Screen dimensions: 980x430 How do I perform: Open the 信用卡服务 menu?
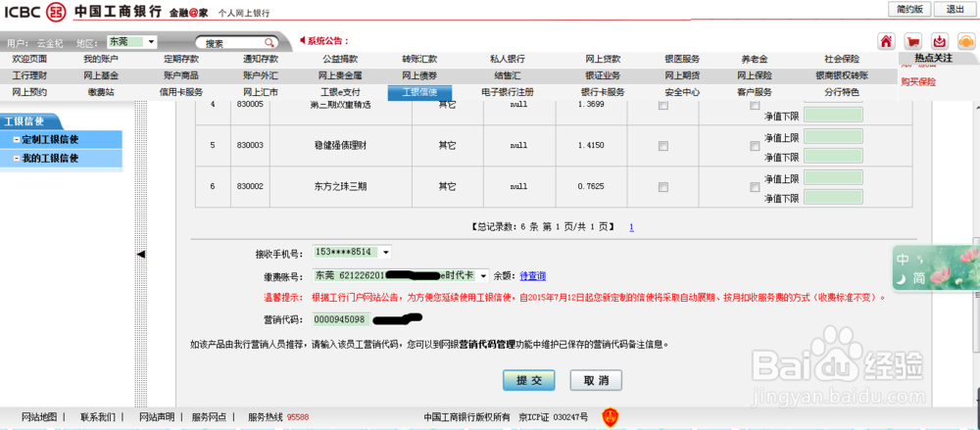(181, 92)
